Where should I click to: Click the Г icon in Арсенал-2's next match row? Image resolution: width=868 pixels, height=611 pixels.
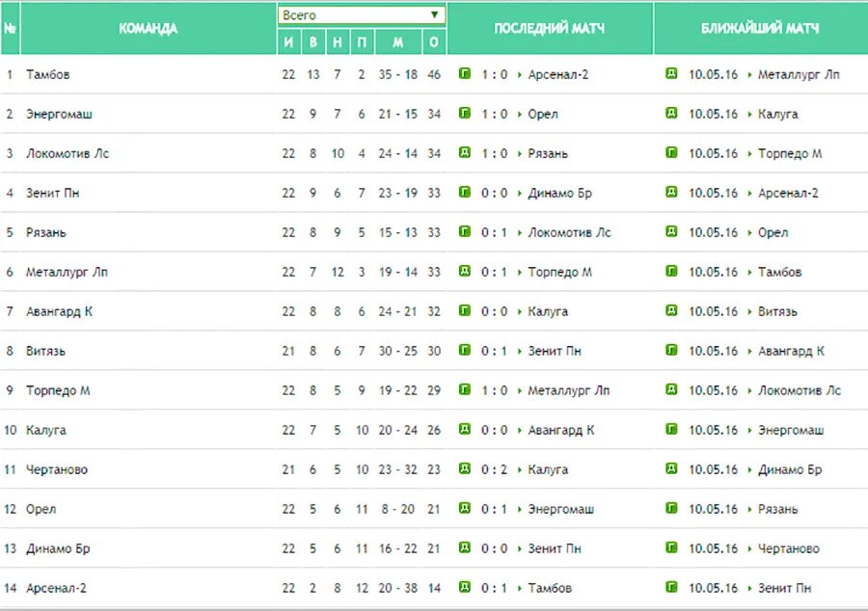(x=671, y=588)
